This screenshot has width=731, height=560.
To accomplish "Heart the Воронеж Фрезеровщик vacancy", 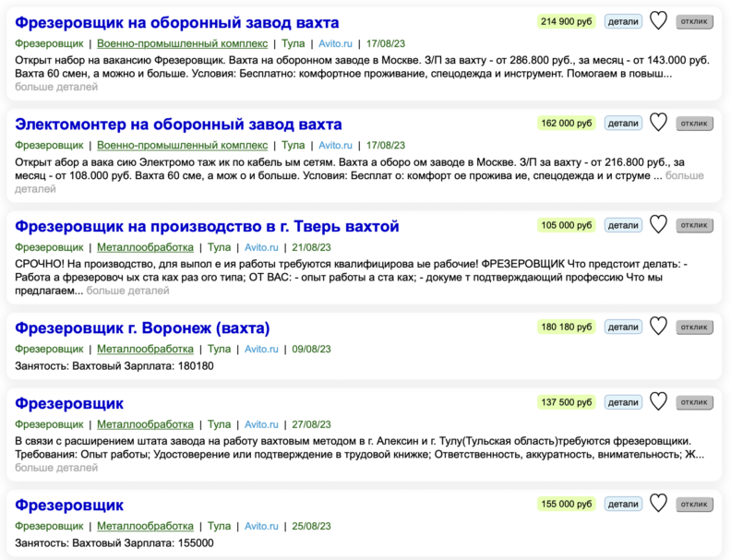I will pyautogui.click(x=658, y=327).
